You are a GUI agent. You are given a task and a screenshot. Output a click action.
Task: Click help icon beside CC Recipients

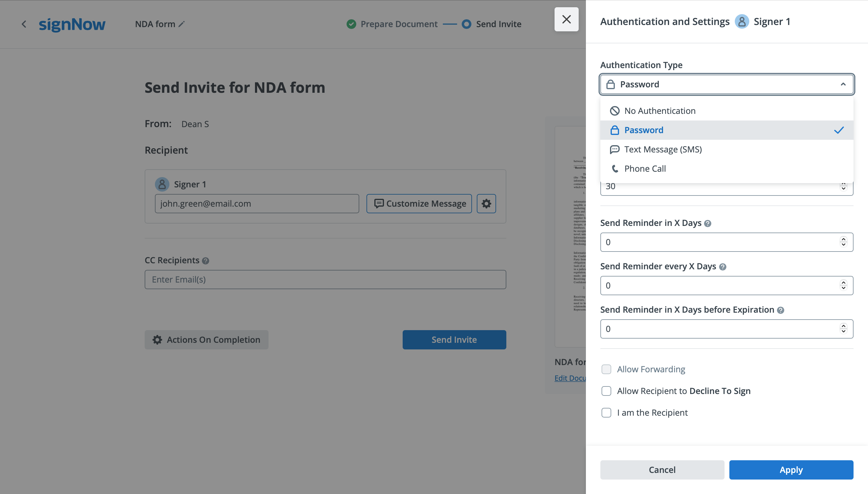[x=205, y=261]
